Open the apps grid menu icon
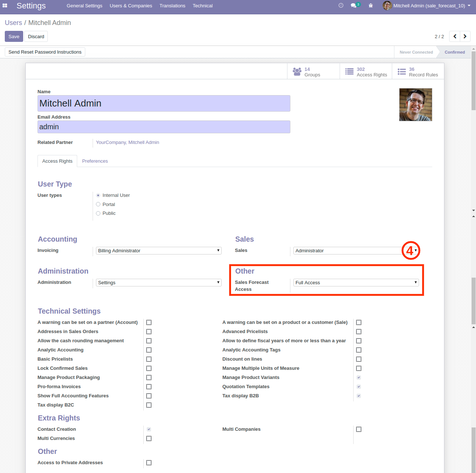 pos(5,6)
